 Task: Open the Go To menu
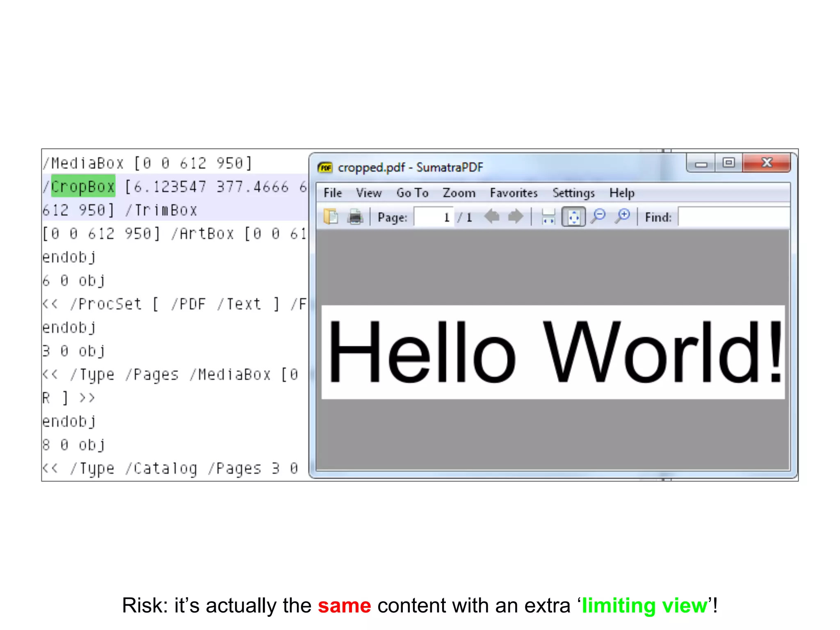[412, 193]
